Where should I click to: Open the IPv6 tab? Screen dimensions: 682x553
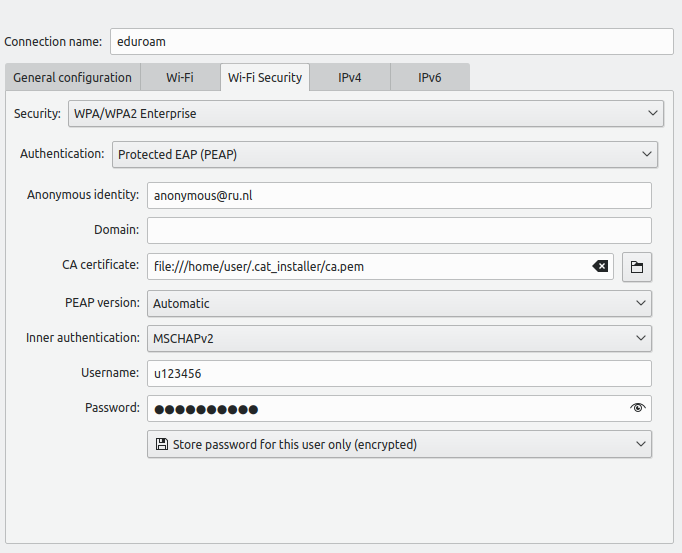click(x=430, y=77)
